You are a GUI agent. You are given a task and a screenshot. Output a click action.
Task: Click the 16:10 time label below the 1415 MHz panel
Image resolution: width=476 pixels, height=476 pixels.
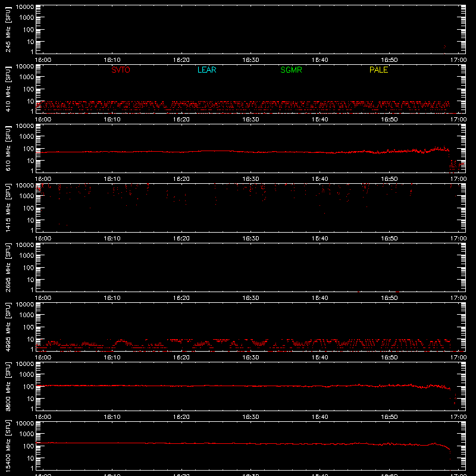click(112, 239)
